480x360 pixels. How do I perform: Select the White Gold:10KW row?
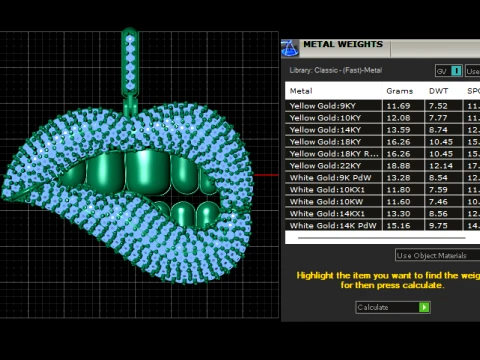[383, 202]
